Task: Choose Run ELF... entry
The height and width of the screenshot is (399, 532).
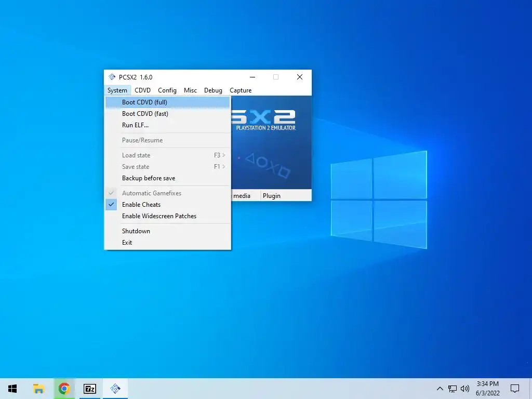Action: coord(168,125)
